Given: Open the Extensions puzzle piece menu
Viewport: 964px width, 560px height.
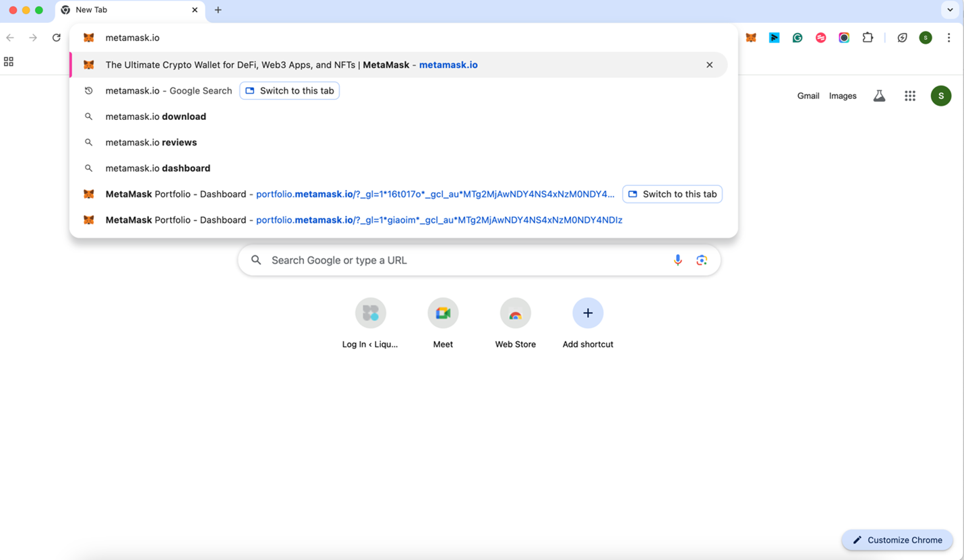Looking at the screenshot, I should [x=868, y=38].
